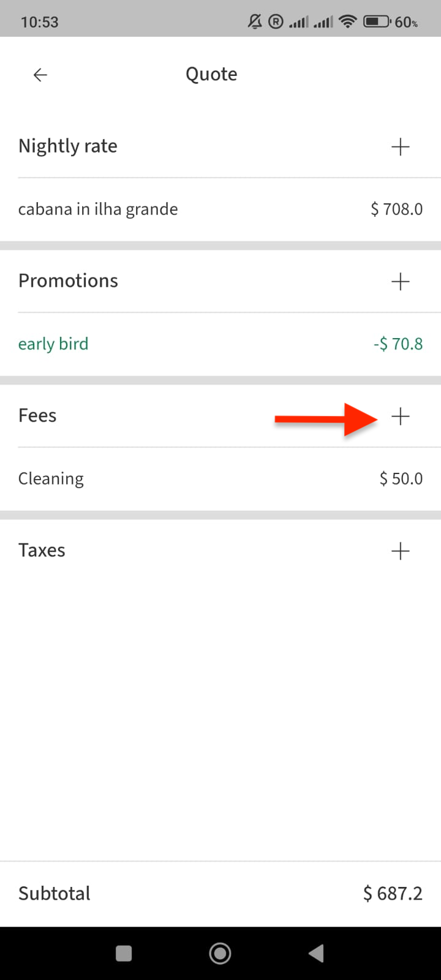Add a new tax entry
441x980 pixels.
click(400, 551)
